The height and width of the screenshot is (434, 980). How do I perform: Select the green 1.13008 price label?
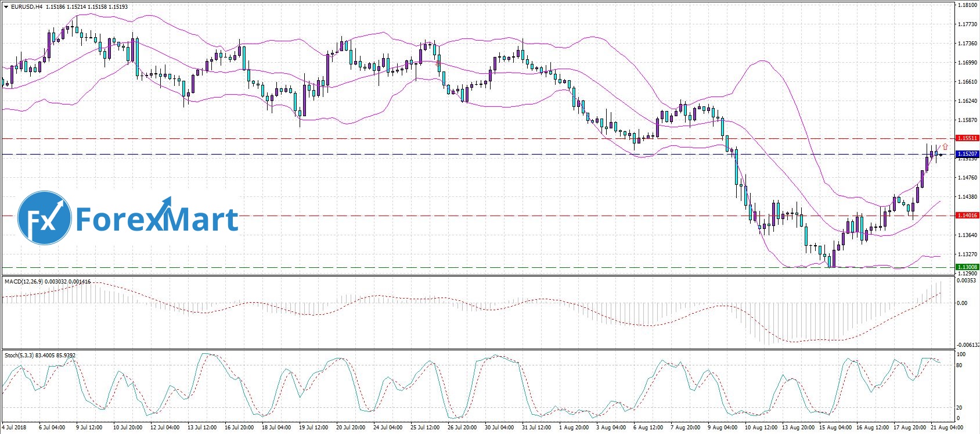click(967, 267)
